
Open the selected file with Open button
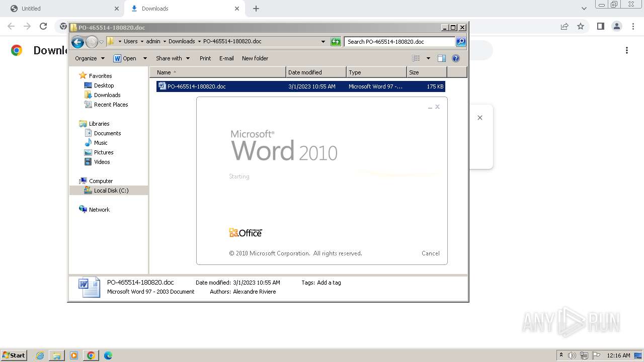click(125, 58)
